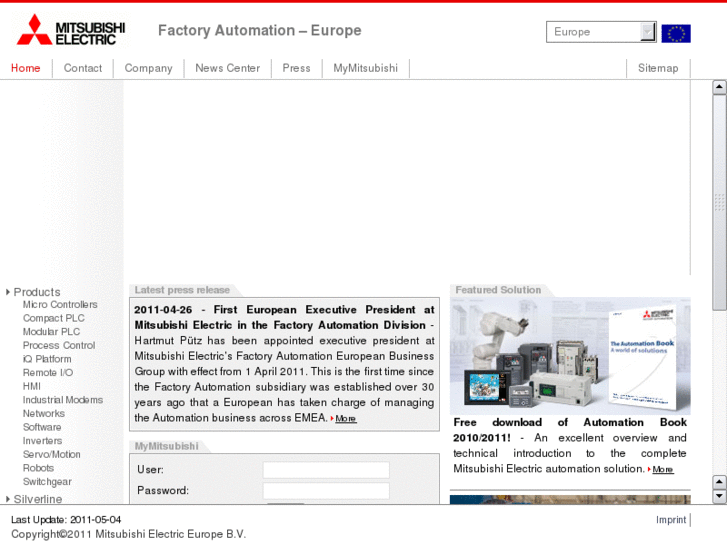727x545 pixels.
Task: Click the Mitsubishi Electric logo
Action: (71, 30)
